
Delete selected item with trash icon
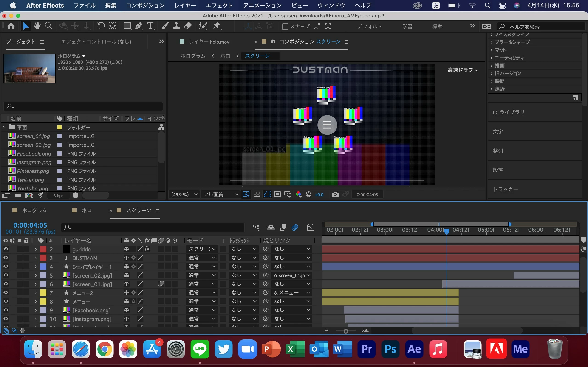click(x=76, y=195)
